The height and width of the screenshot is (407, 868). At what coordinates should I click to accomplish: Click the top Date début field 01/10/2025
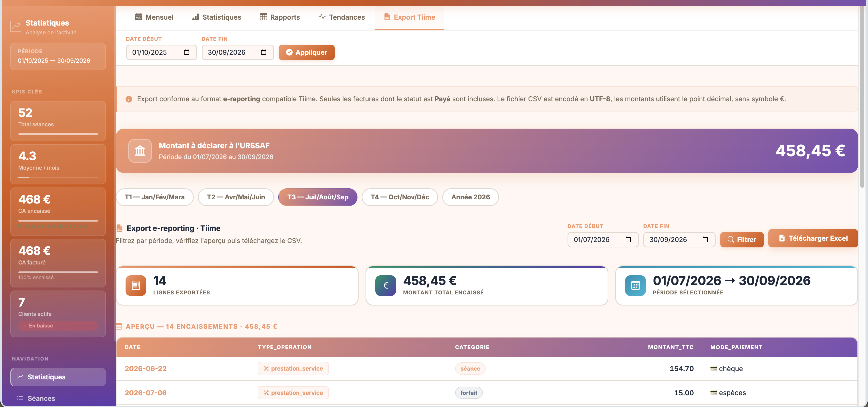coord(161,52)
